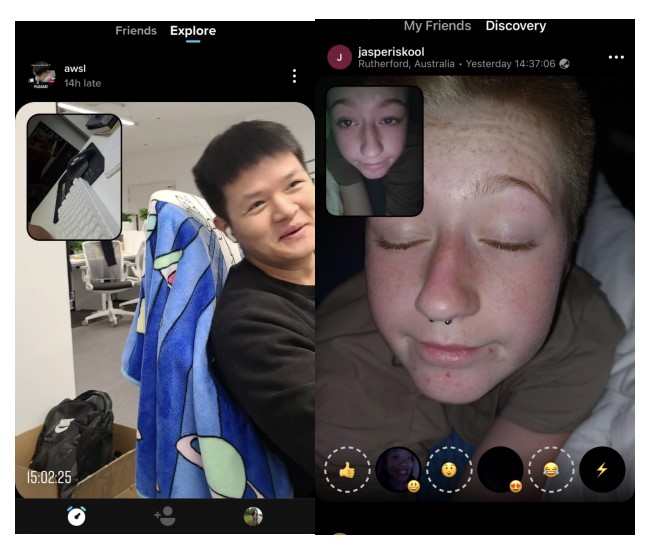
Task: Select the Discovery tab
Action: click(x=516, y=26)
